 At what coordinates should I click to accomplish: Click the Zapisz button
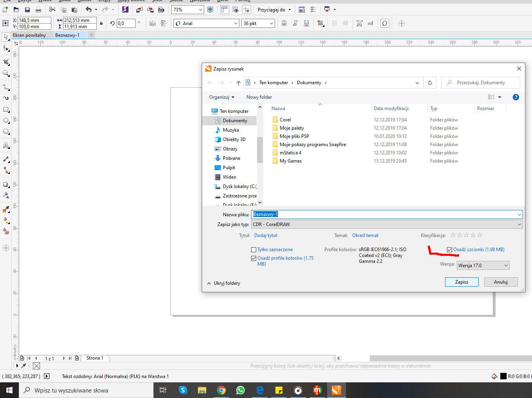[x=461, y=282]
